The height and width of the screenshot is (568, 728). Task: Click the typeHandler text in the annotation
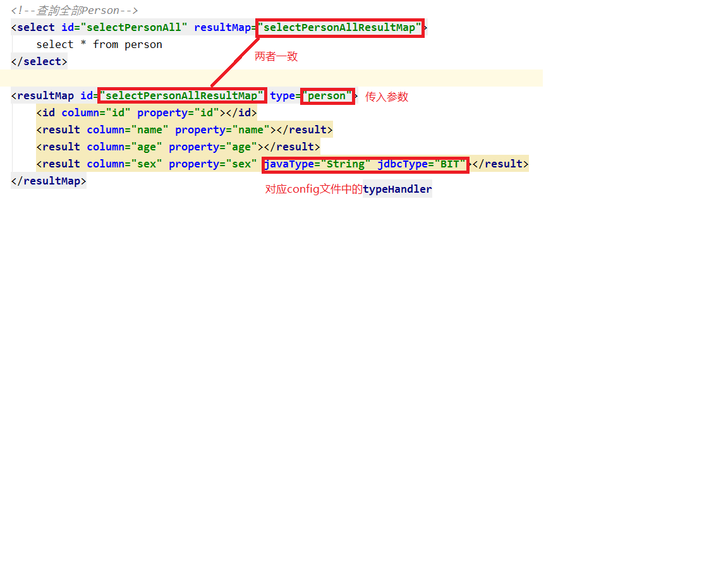pyautogui.click(x=397, y=189)
